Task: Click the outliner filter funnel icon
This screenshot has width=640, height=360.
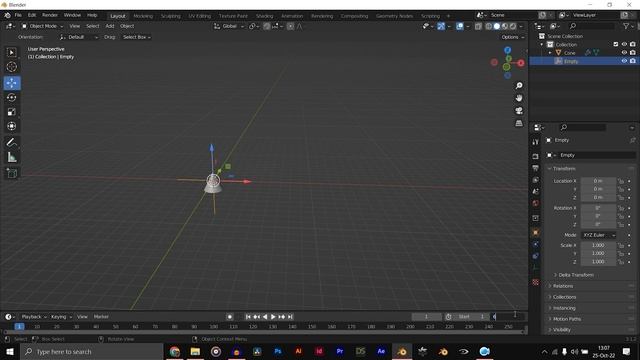Action: (626, 26)
